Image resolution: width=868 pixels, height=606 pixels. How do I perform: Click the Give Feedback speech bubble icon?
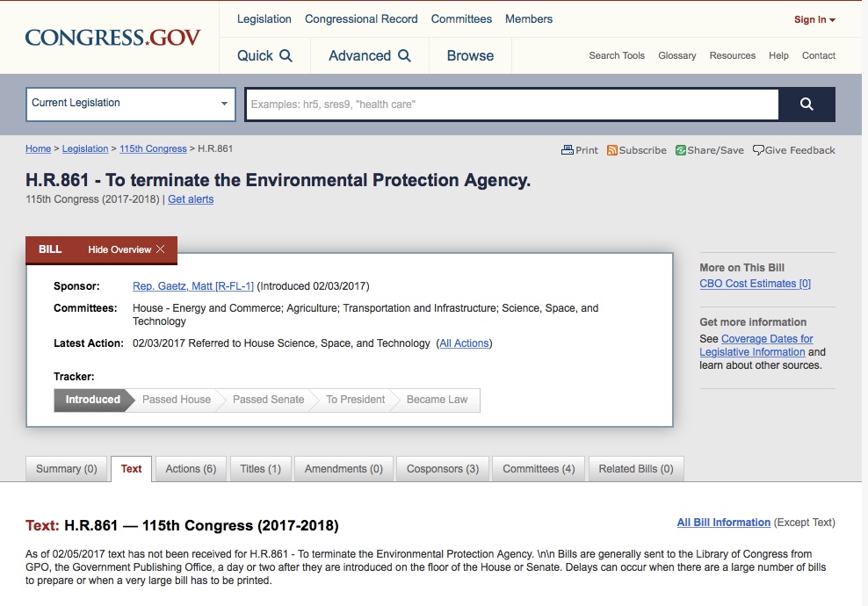tap(758, 150)
